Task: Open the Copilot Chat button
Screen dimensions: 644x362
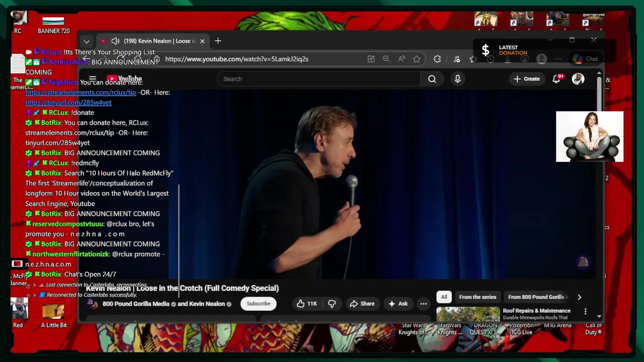Action: [x=586, y=59]
